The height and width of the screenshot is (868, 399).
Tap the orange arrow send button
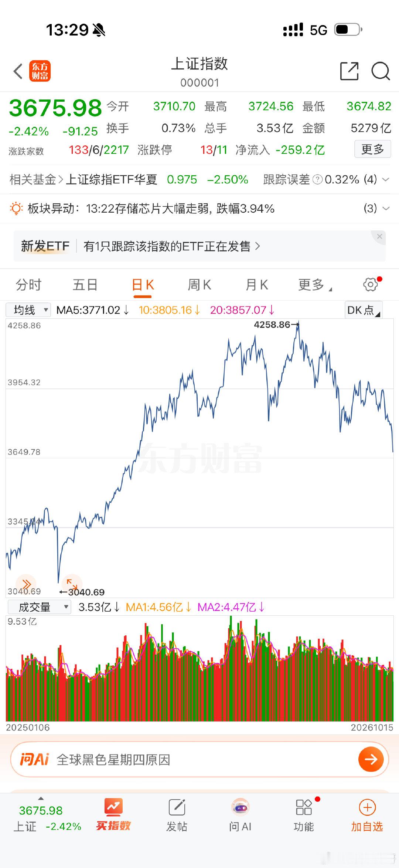pos(371,759)
